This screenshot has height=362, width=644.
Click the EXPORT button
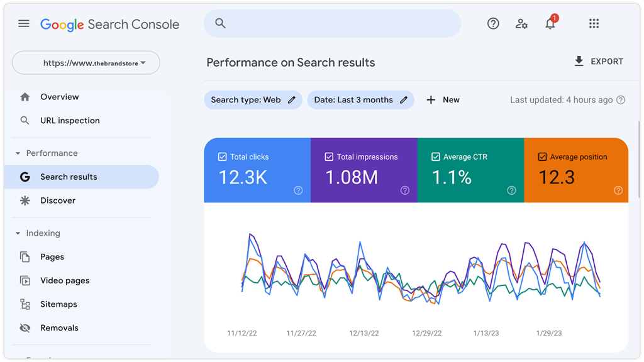(598, 62)
